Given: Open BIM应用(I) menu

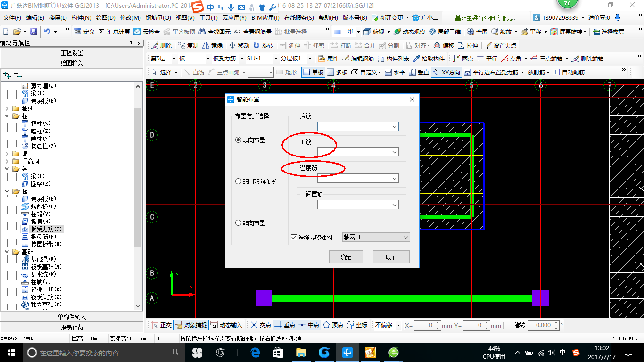Looking at the screenshot, I should 265,18.
